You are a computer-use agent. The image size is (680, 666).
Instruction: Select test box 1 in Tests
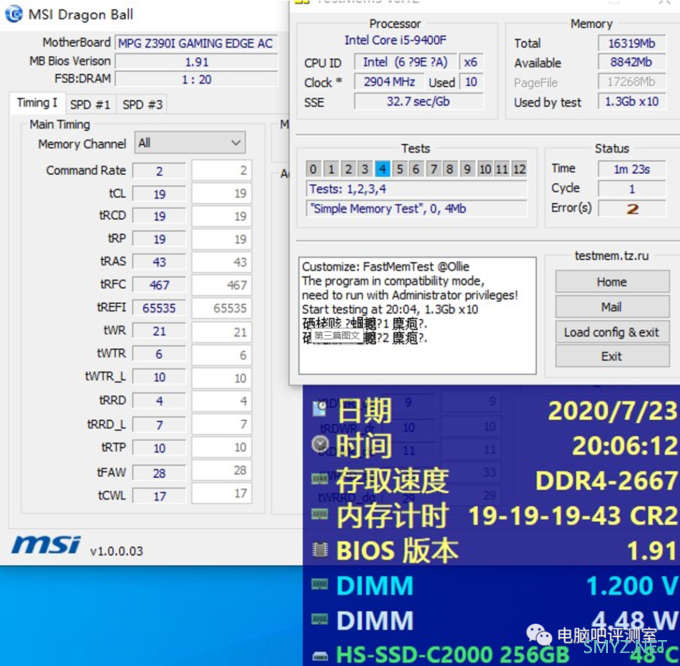tap(331, 169)
